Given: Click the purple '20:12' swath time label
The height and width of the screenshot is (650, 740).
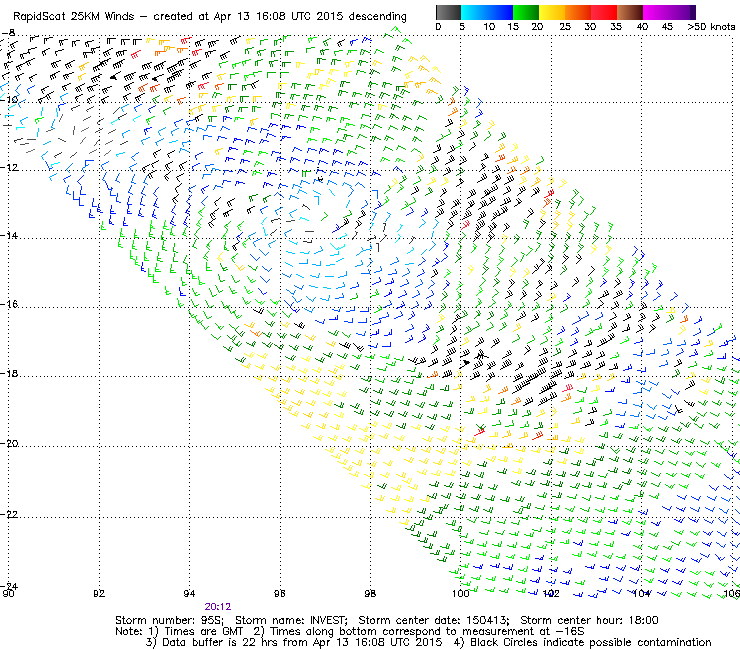Looking at the screenshot, I should pyautogui.click(x=218, y=607).
